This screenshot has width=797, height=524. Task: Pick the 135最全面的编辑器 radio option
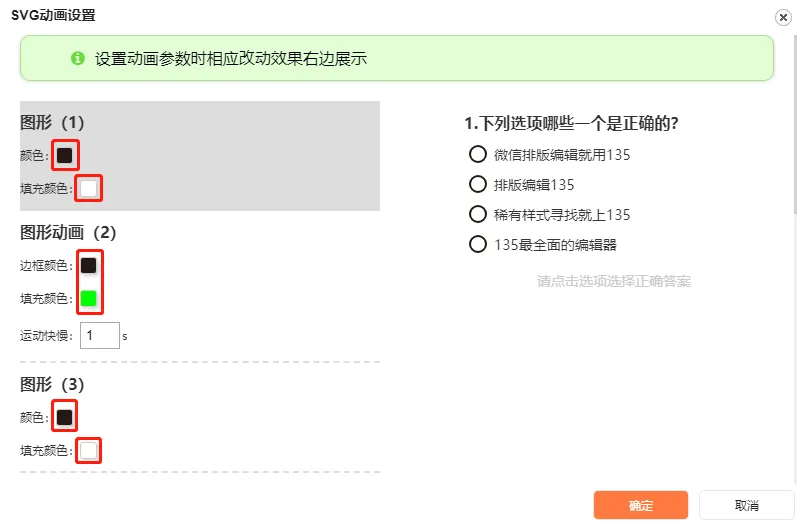(x=477, y=244)
